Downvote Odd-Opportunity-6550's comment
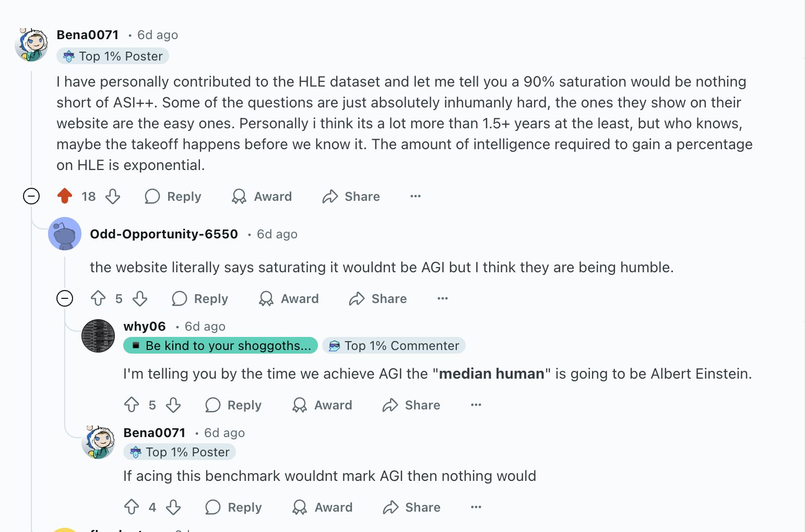 [x=140, y=298]
